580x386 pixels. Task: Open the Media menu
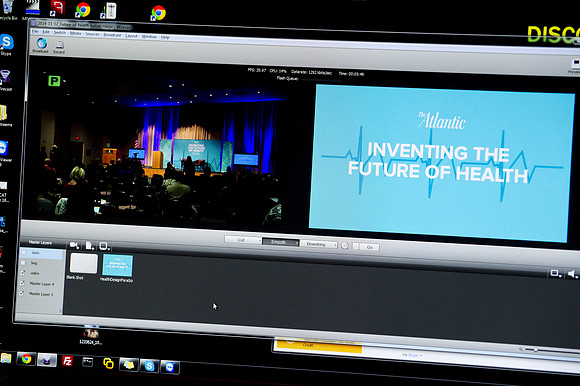click(75, 33)
